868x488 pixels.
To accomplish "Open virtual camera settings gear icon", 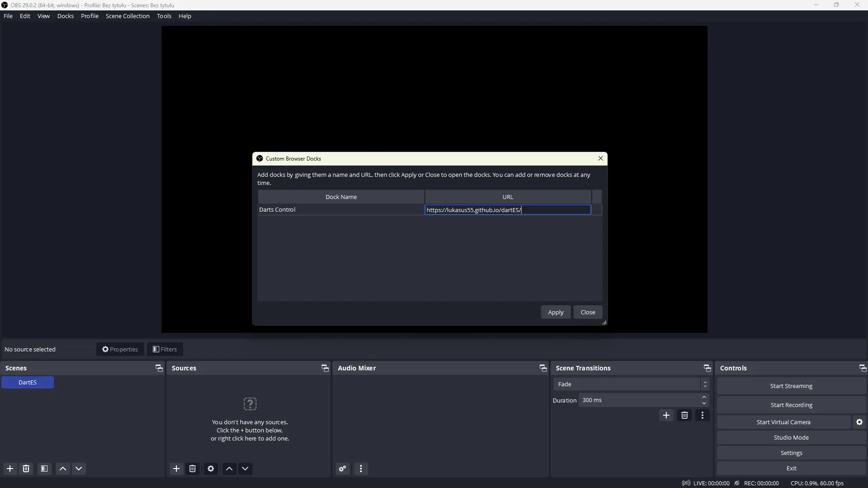I will pos(859,422).
